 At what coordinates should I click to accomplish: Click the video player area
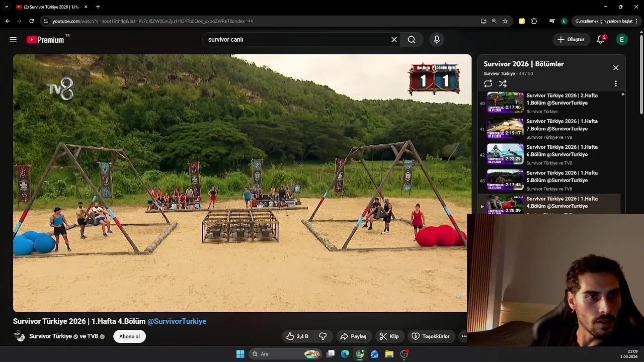tap(242, 183)
